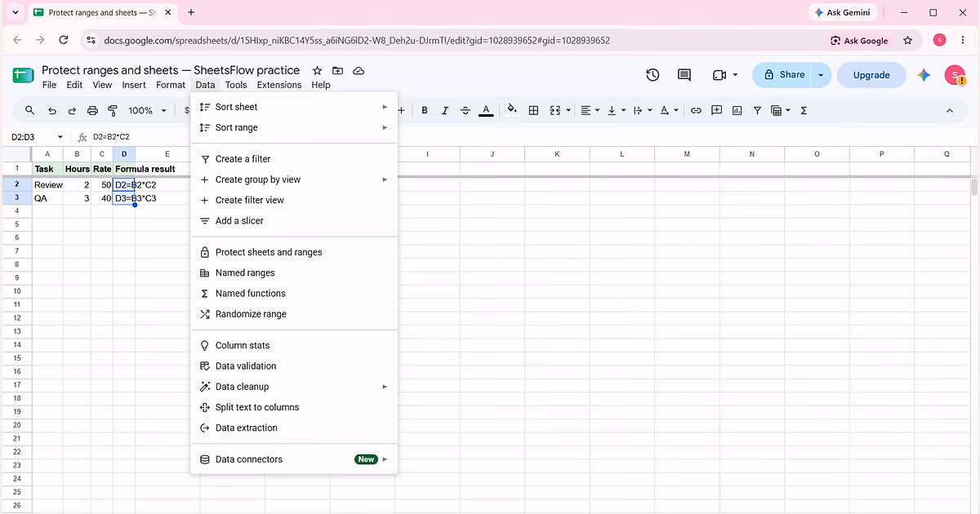
Task: Toggle the toolbar filter icon
Action: (x=757, y=110)
